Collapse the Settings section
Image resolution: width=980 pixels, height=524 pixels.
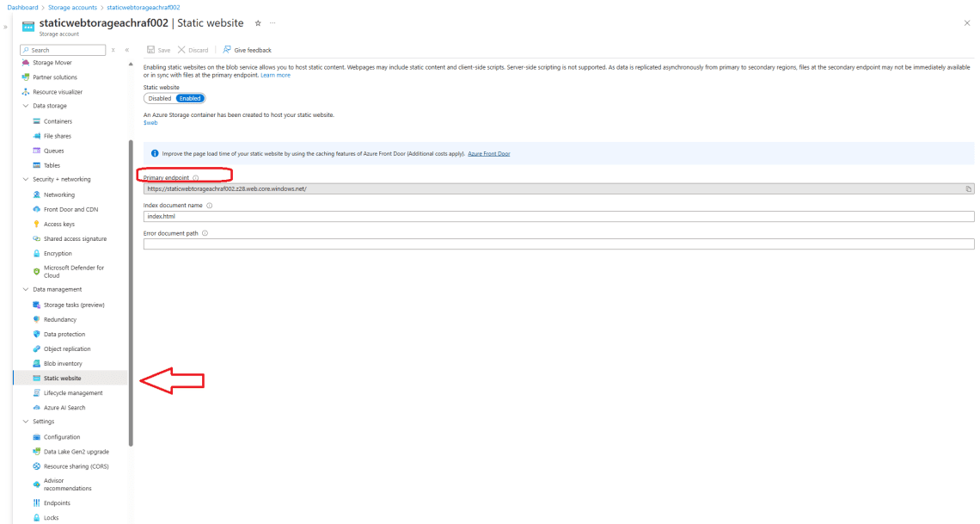coord(26,421)
